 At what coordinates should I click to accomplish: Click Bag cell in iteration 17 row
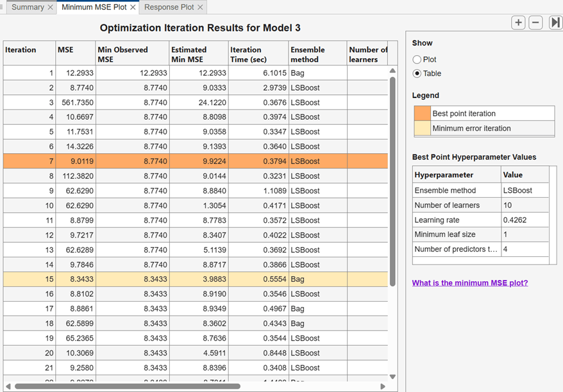tap(318, 309)
